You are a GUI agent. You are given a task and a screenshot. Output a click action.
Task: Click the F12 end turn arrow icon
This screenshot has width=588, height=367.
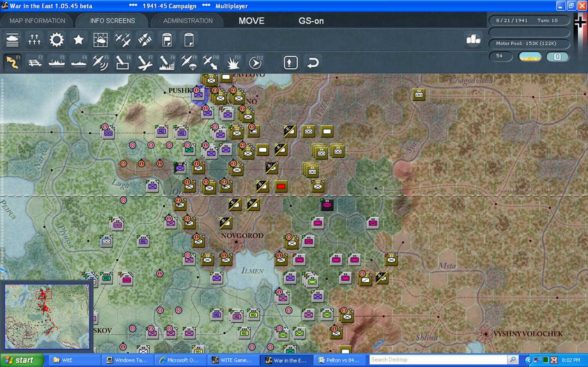pos(255,62)
